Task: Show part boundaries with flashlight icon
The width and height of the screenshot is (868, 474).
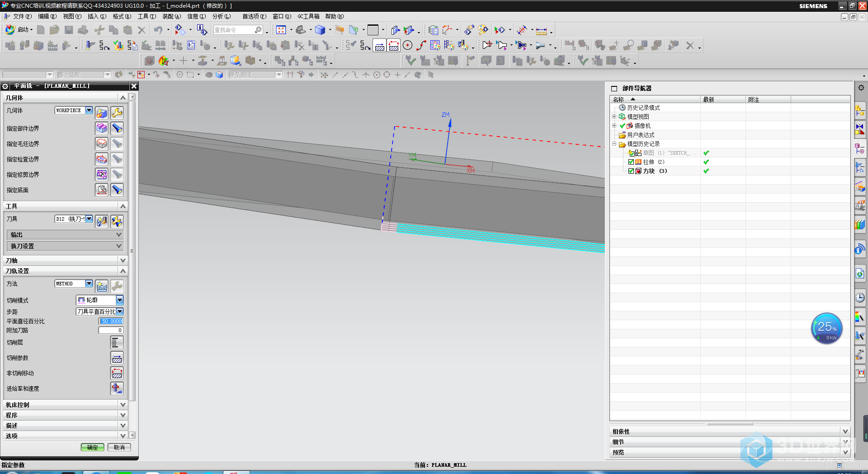Action: (117, 128)
